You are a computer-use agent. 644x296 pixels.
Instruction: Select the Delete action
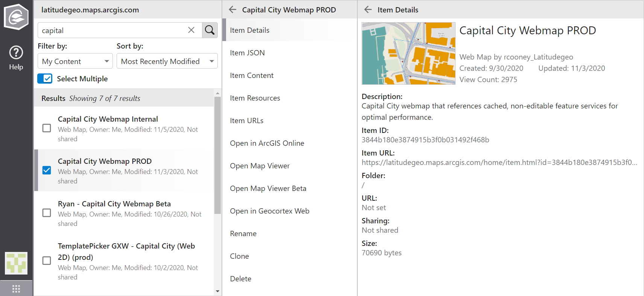coord(289,279)
